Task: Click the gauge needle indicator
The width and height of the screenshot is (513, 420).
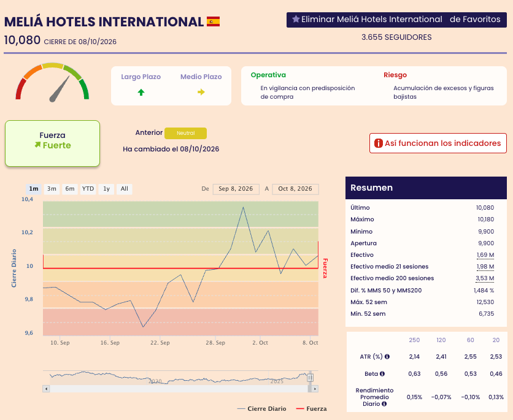Action: pyautogui.click(x=60, y=90)
